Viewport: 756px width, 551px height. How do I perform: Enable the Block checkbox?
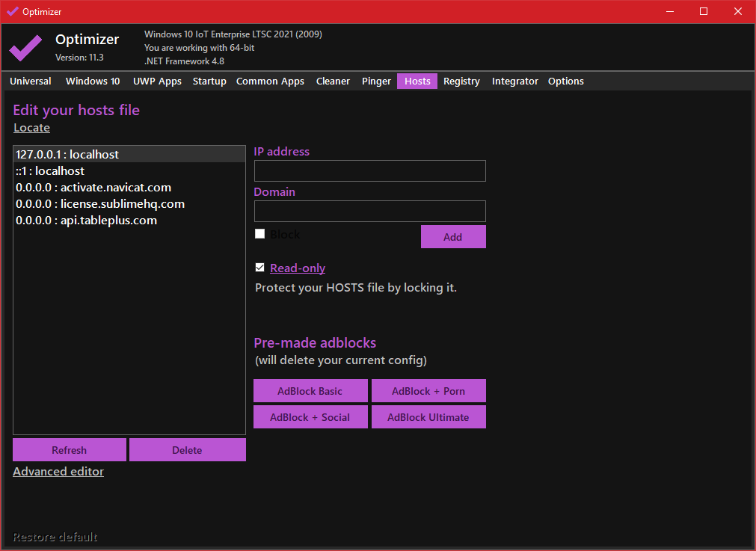(x=260, y=234)
